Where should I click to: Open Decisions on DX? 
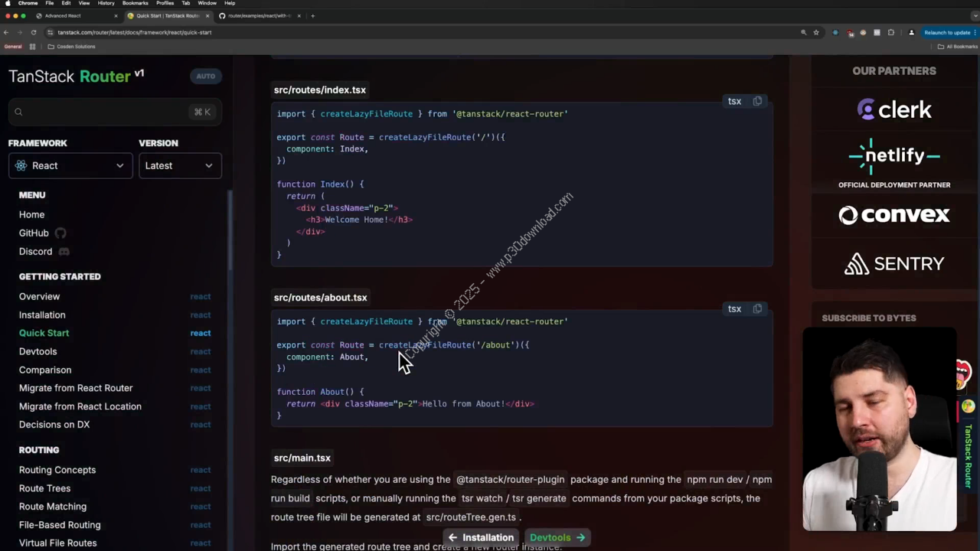pyautogui.click(x=54, y=425)
